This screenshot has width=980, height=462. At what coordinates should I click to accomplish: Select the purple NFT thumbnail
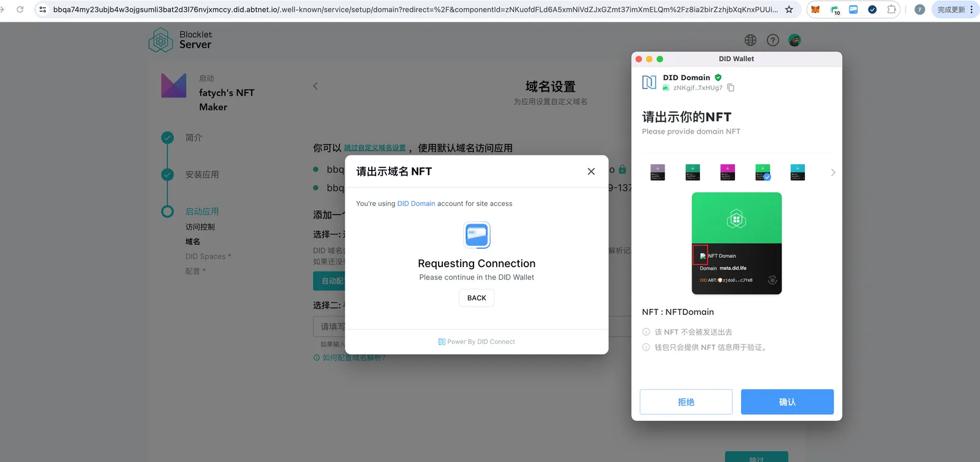[x=658, y=172]
